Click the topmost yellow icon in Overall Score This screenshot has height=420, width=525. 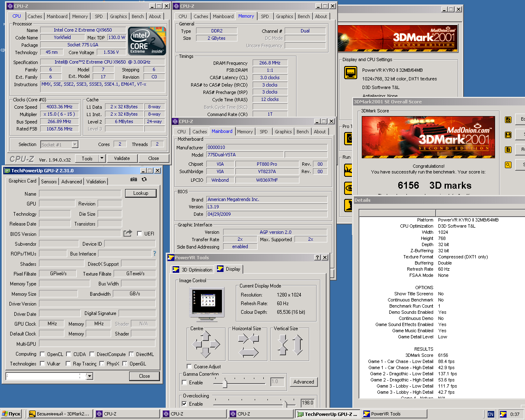point(508,120)
